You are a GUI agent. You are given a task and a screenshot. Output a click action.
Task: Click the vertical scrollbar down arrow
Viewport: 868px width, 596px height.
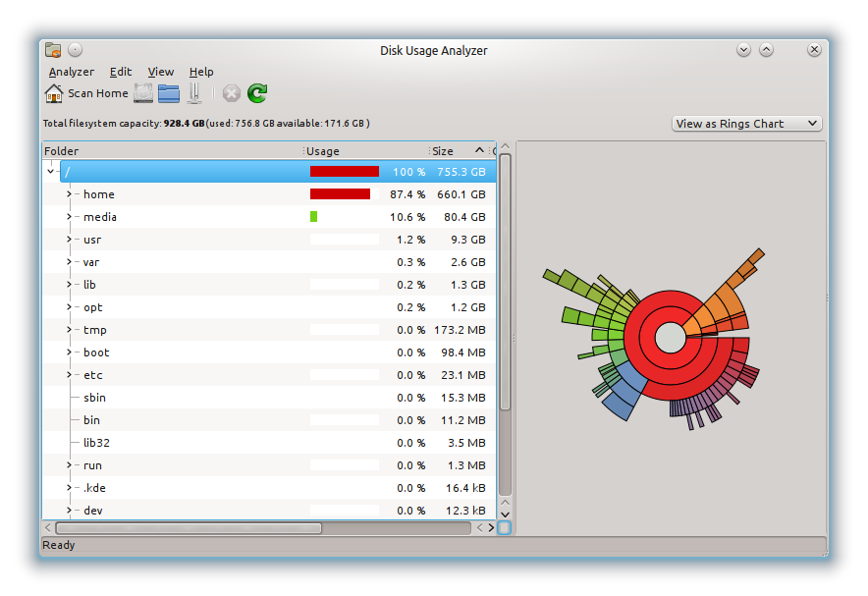(x=505, y=515)
